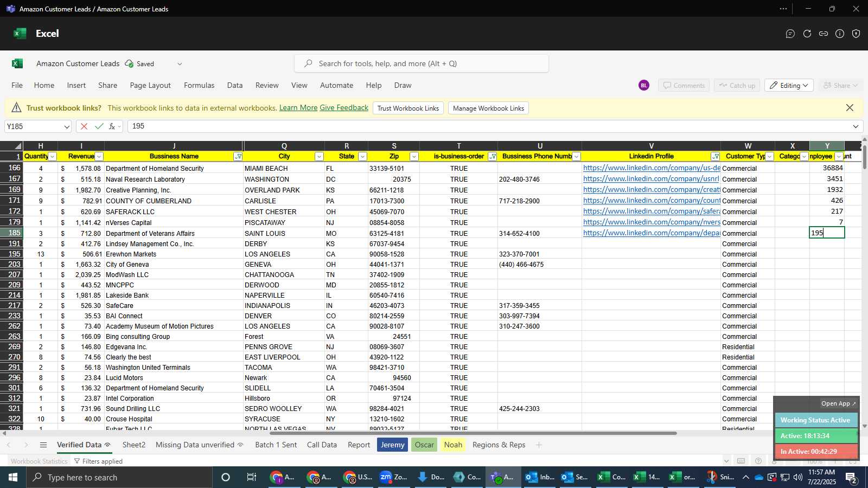Open the Automate ribbon tab

(x=336, y=85)
